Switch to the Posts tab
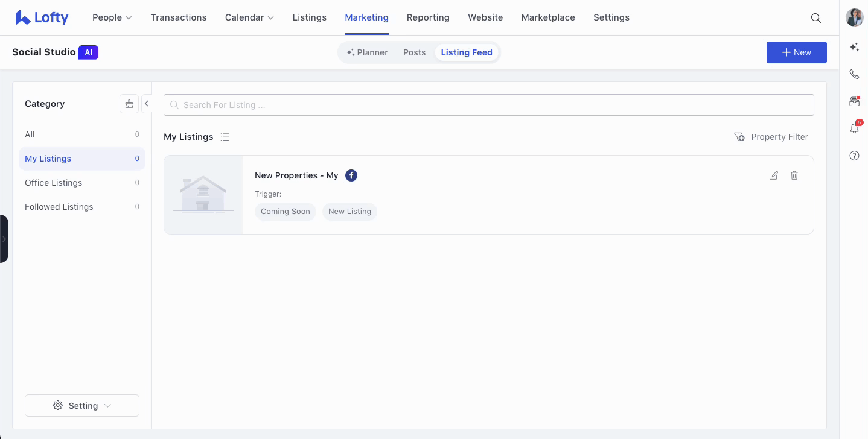The image size is (868, 439). click(x=414, y=52)
